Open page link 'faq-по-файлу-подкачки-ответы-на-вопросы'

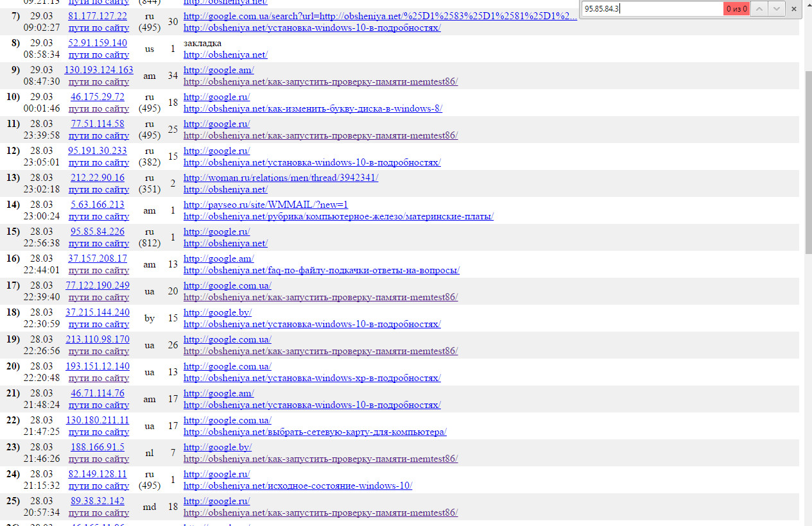click(322, 271)
